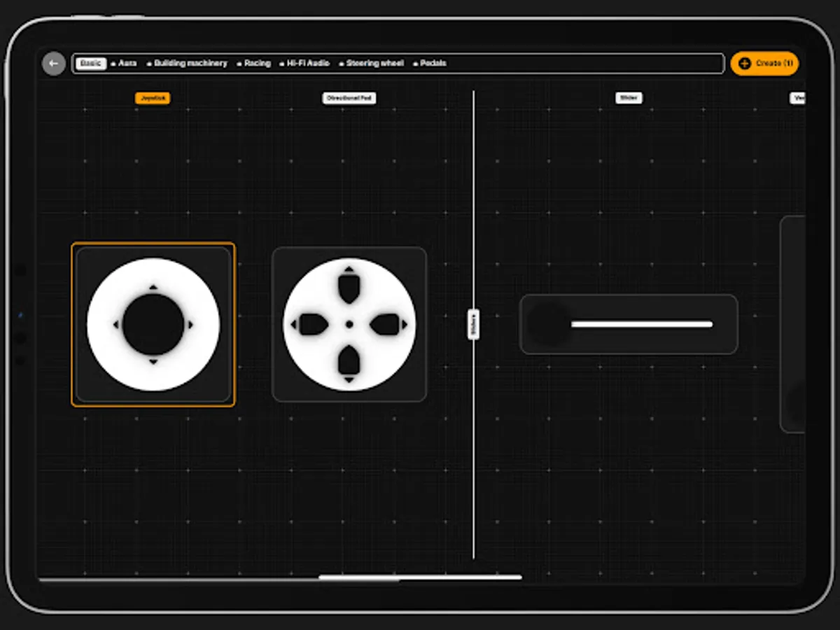Viewport: 840px width, 630px height.
Task: Select the Basic category tab
Action: (90, 63)
